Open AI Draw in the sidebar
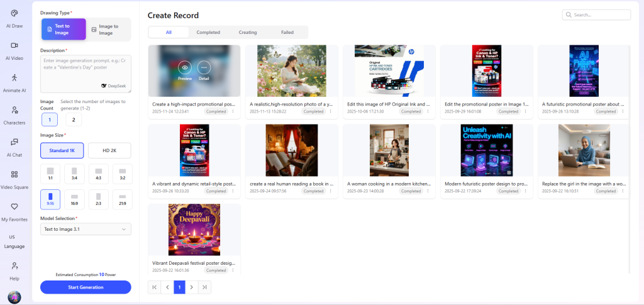Screen dimensions: 644x305 point(14,18)
